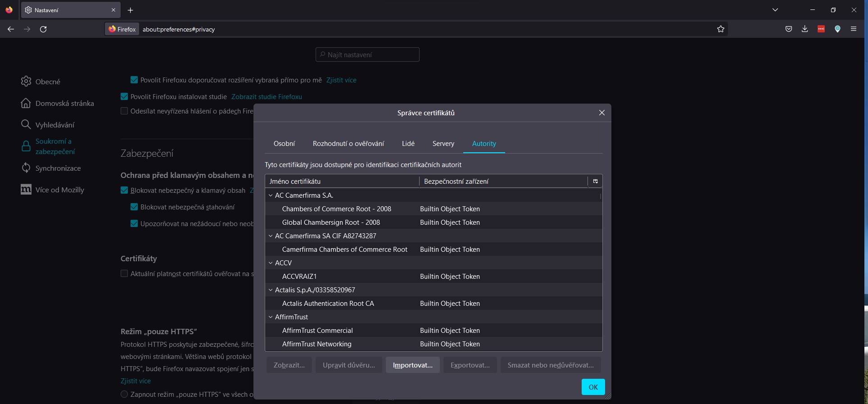
Task: Open Soukromí a zabezpečení section
Action: click(x=48, y=146)
